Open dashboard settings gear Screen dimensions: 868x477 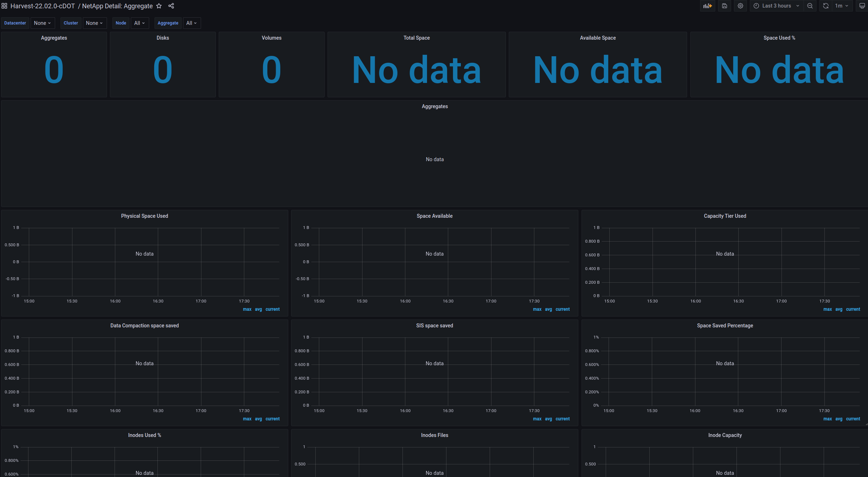pyautogui.click(x=740, y=6)
